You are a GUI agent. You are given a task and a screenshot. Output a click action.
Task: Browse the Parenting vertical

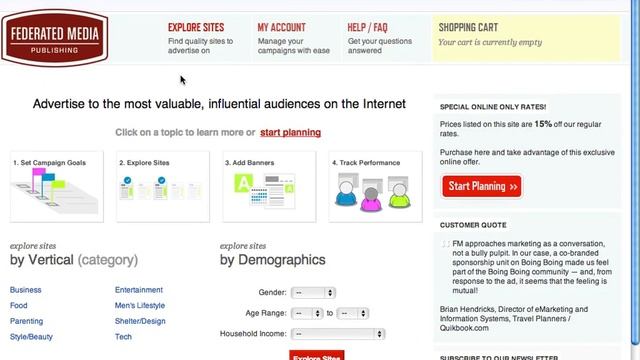tap(27, 321)
